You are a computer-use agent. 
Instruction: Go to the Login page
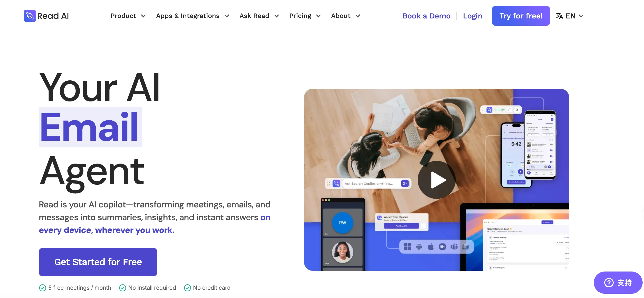472,16
